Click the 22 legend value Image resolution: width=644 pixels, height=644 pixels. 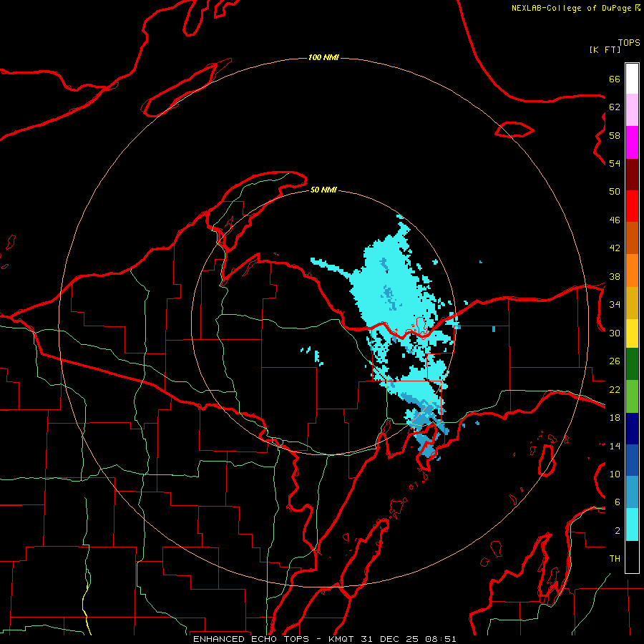click(615, 389)
